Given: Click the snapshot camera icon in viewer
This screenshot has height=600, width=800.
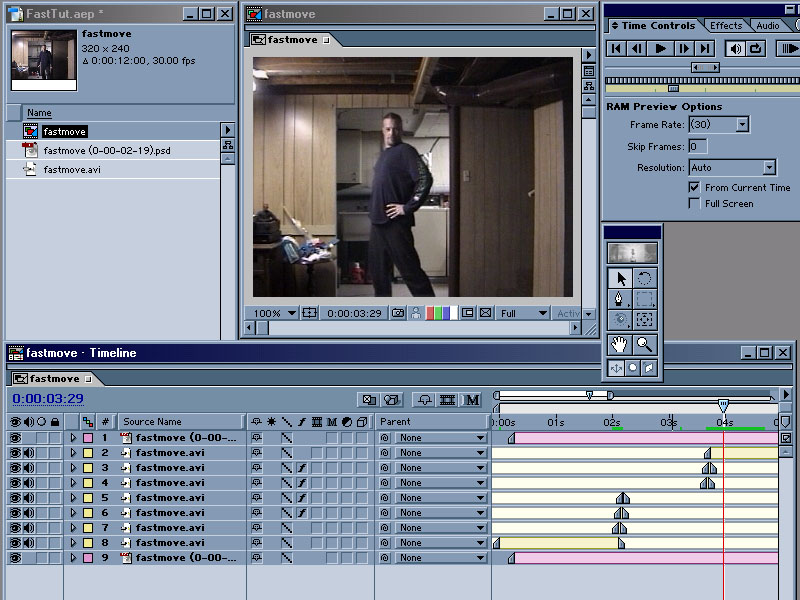Looking at the screenshot, I should [x=398, y=313].
